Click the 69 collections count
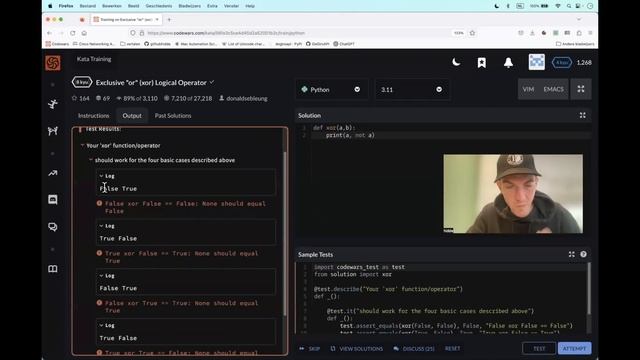This screenshot has width=640, height=360. click(x=103, y=98)
